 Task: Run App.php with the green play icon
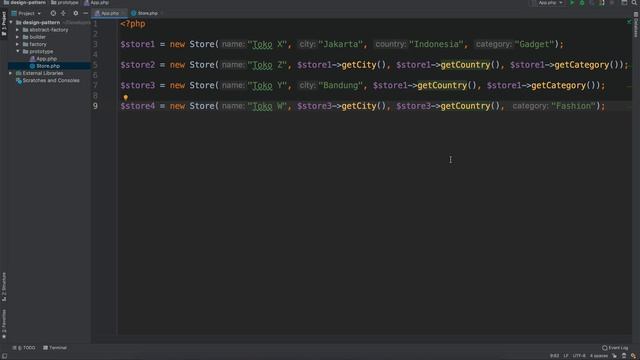tap(572, 3)
